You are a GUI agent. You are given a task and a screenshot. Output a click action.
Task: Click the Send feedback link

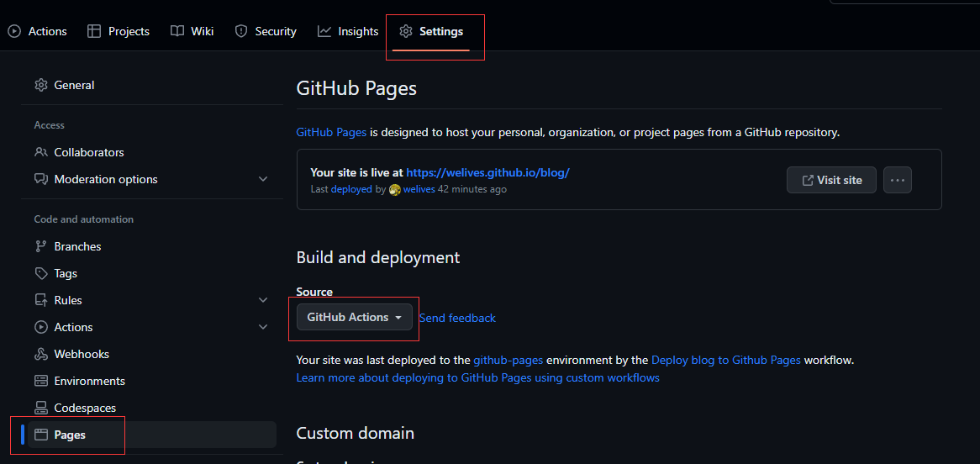pos(457,318)
